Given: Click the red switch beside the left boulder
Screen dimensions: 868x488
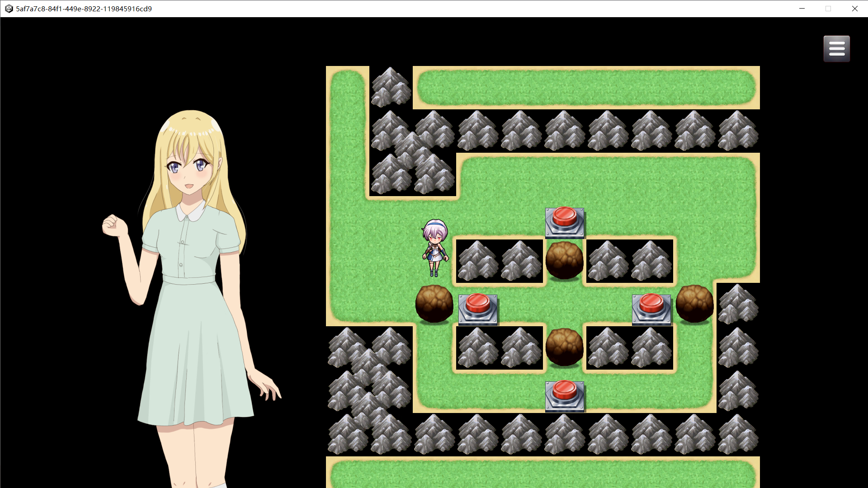Looking at the screenshot, I should pos(478,309).
